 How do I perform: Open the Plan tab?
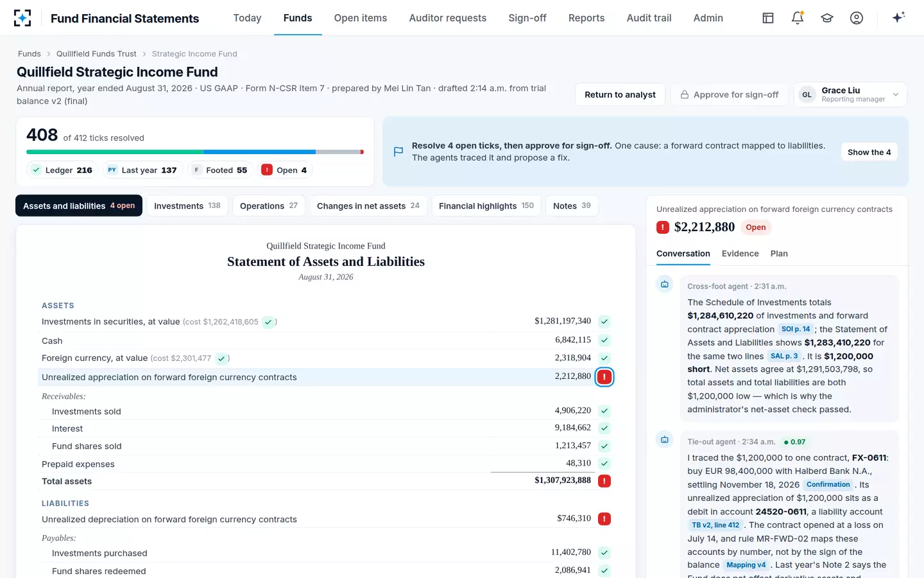click(779, 254)
